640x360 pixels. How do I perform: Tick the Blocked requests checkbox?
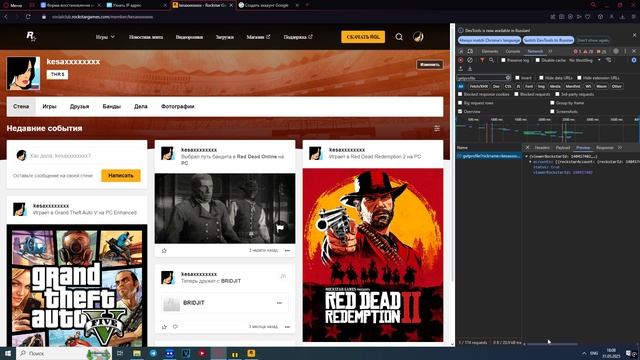[x=516, y=94]
